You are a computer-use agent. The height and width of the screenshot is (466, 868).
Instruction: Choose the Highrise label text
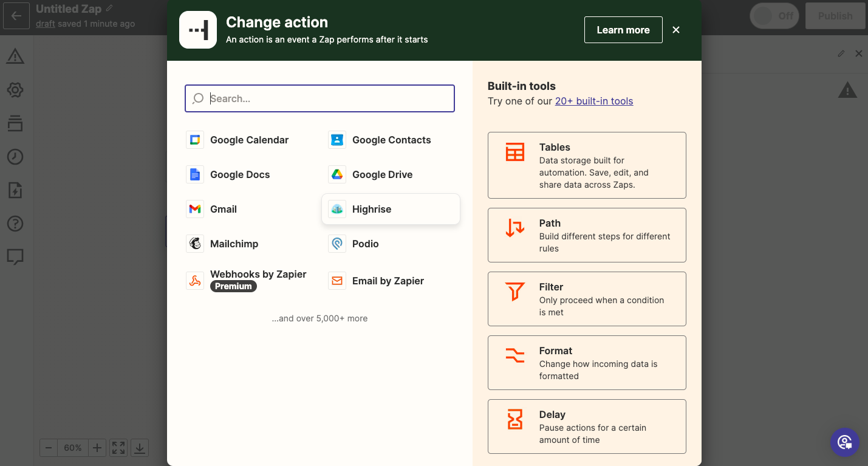(x=372, y=209)
